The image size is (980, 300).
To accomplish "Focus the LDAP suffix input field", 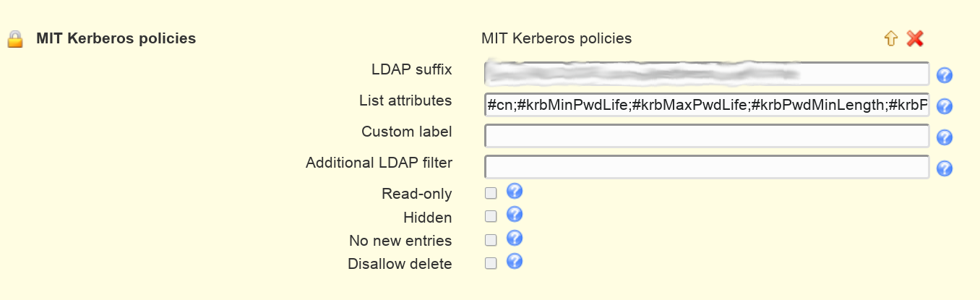I will coord(707,74).
